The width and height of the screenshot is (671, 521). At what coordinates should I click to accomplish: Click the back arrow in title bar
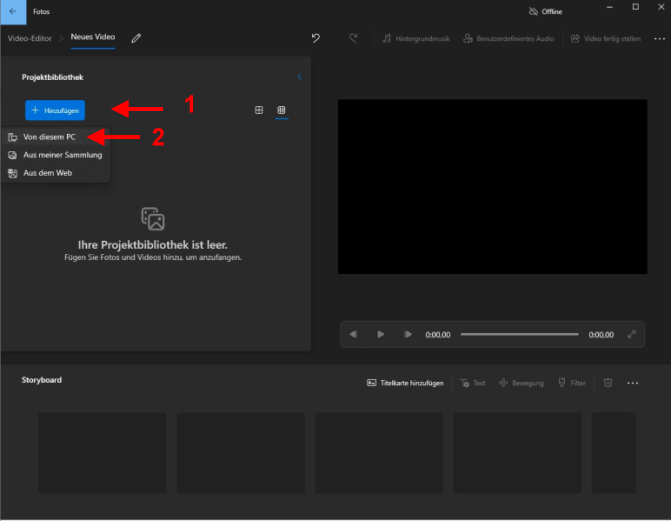click(12, 11)
